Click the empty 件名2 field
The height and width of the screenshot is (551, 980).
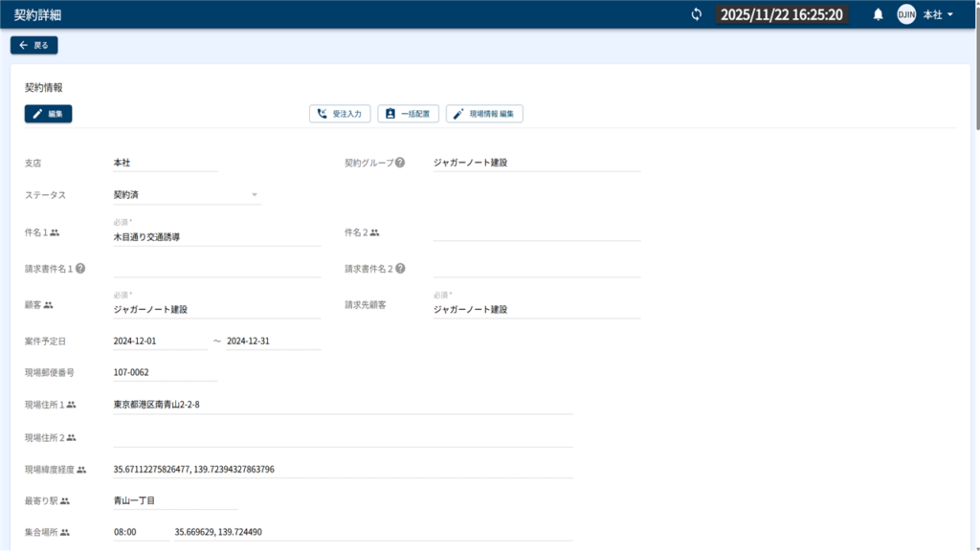point(537,232)
